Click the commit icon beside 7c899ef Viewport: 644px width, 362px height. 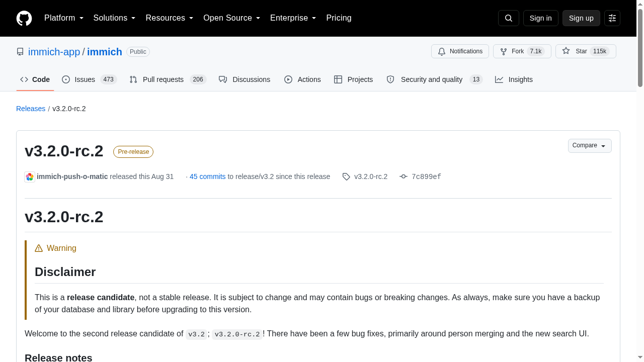tap(404, 176)
